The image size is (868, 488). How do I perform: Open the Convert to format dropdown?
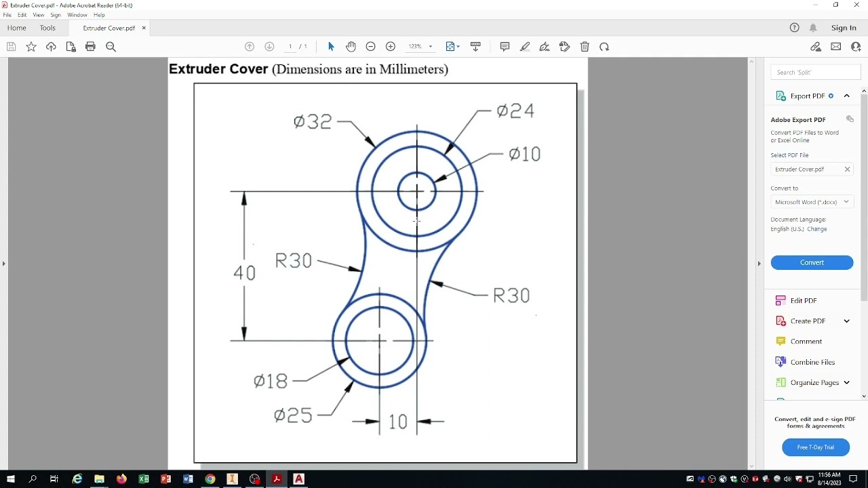click(x=812, y=202)
